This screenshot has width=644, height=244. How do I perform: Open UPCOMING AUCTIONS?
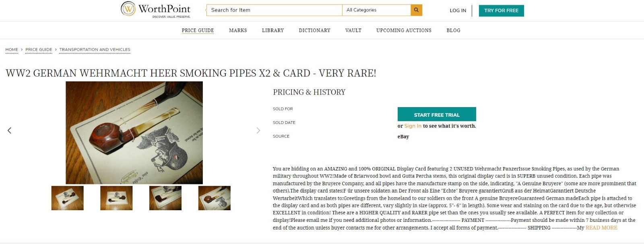(403, 30)
